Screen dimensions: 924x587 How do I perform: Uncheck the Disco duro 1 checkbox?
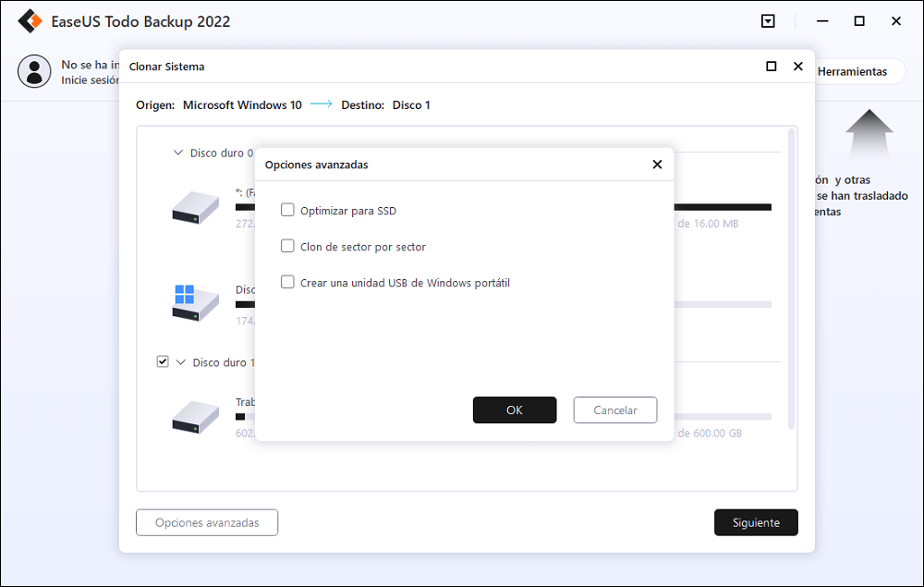coord(163,361)
